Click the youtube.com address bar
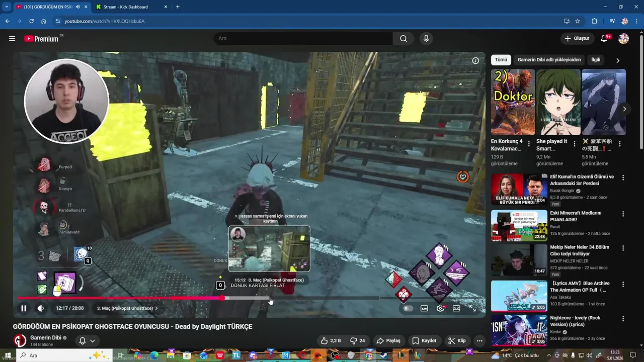 tap(307, 21)
